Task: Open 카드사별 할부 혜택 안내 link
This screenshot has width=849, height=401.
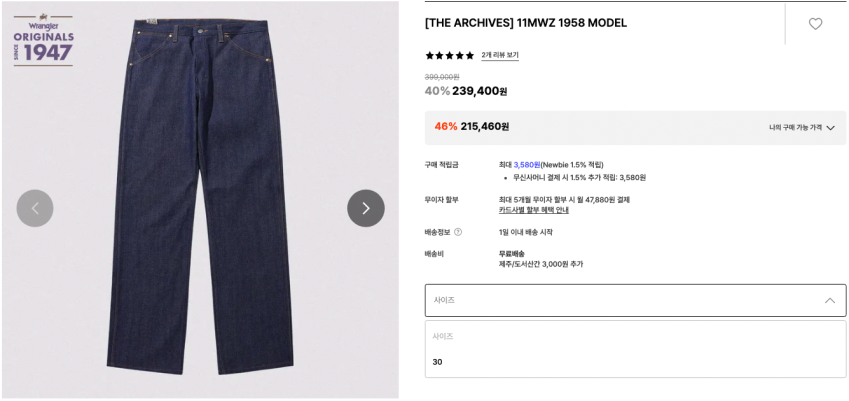Action: 533,211
